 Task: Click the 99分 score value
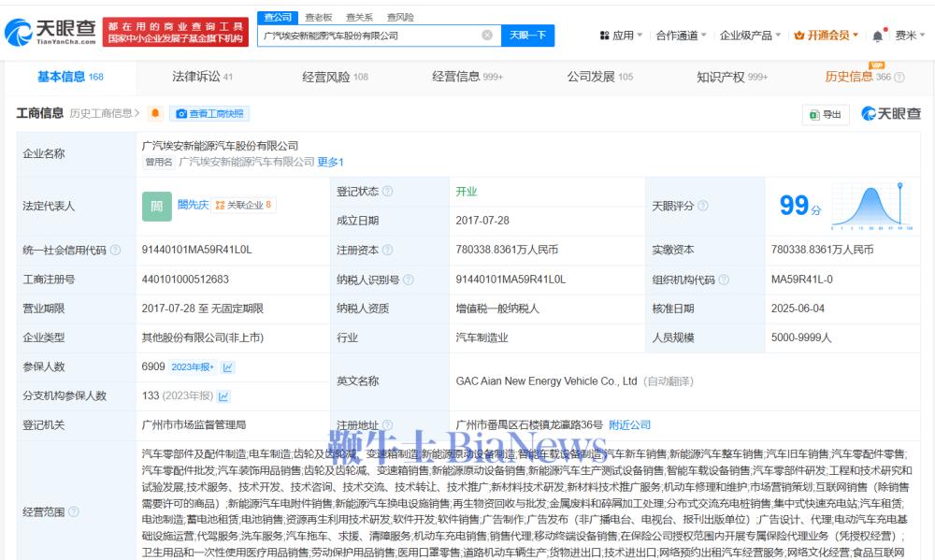(x=800, y=206)
